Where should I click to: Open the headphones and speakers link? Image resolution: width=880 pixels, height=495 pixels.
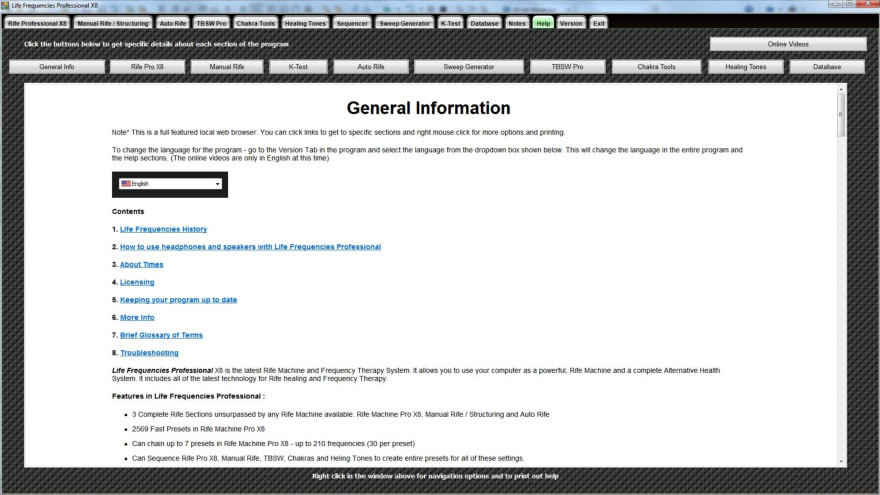250,247
